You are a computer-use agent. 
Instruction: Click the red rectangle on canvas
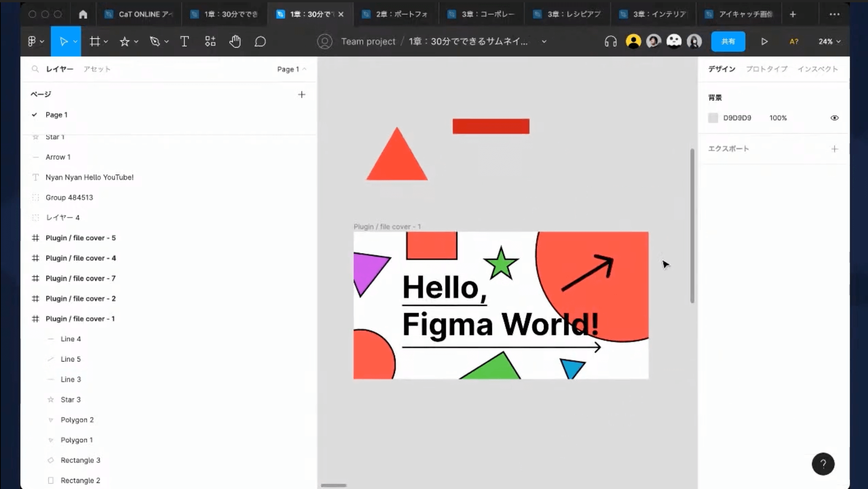click(491, 126)
